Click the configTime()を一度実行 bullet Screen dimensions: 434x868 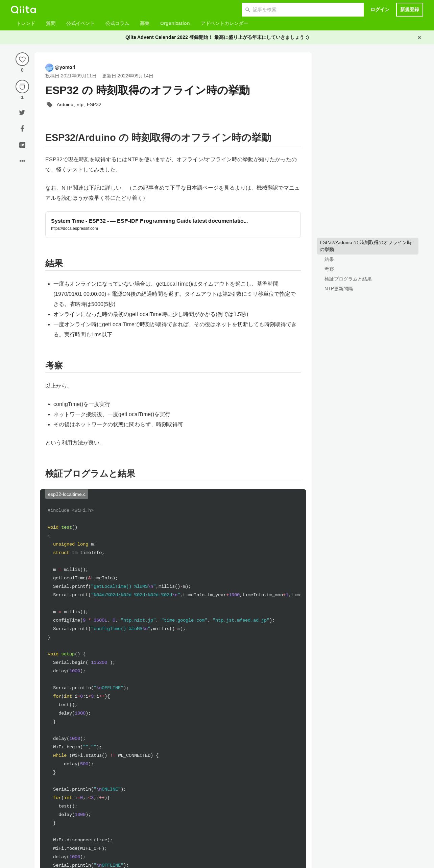(x=82, y=404)
